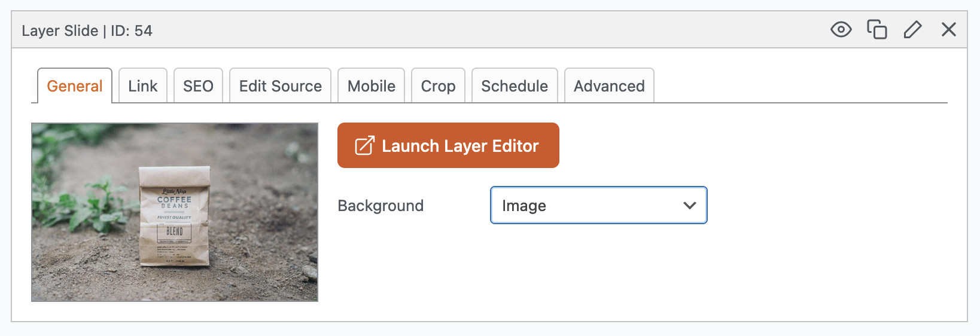980x336 pixels.
Task: Select the Advanced tab
Action: (609, 86)
